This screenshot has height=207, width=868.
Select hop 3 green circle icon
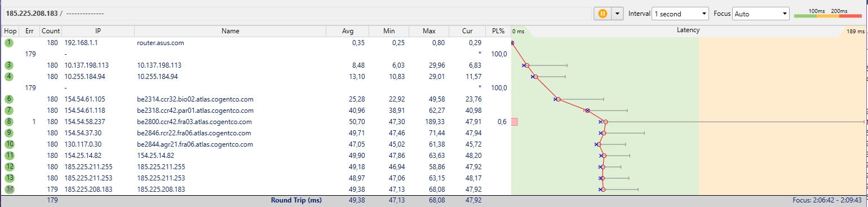pyautogui.click(x=9, y=65)
